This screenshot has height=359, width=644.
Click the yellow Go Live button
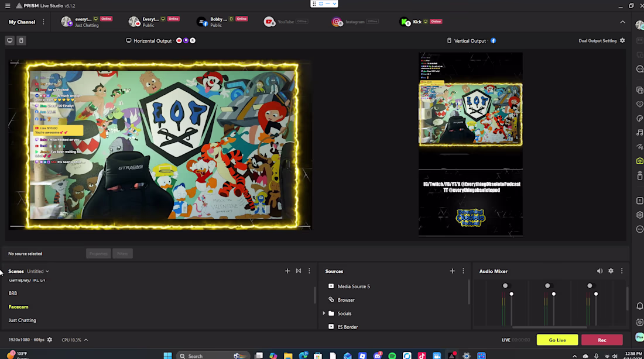(557, 340)
